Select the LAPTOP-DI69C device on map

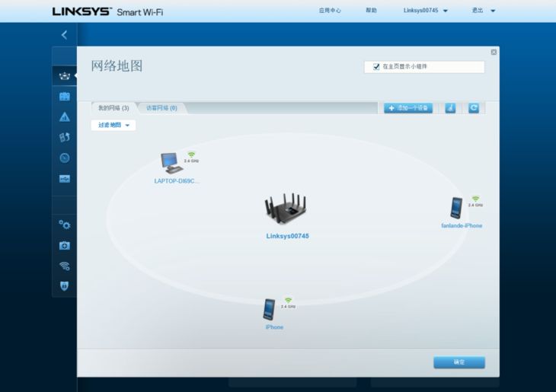(x=176, y=168)
